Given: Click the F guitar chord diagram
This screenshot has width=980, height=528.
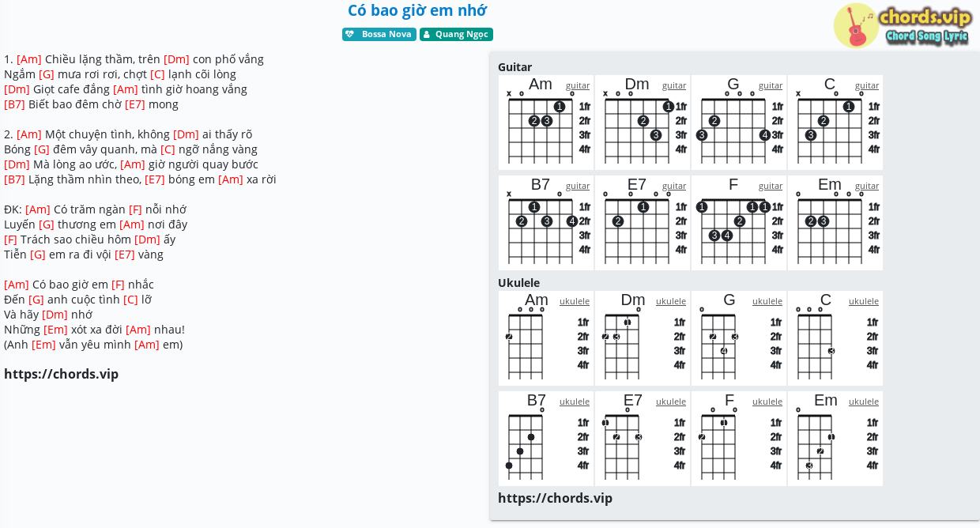Looking at the screenshot, I should 739,223.
